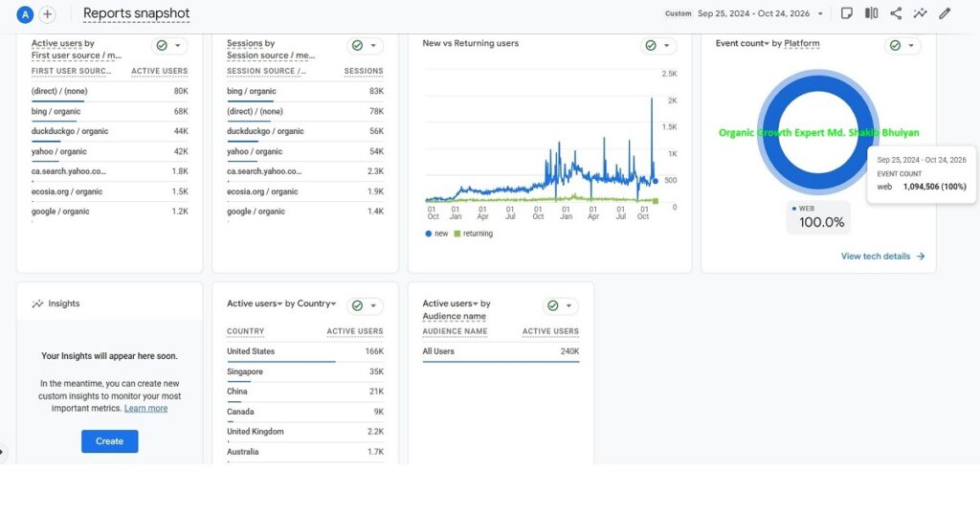This screenshot has height=515, width=980.
Task: Click the checkmark status on Sessions by source card
Action: 358,46
